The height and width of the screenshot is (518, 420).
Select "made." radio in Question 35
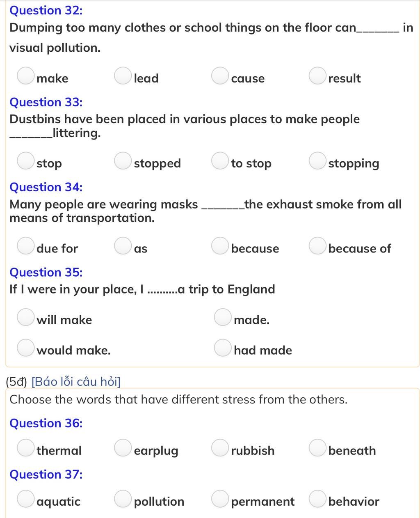223,317
